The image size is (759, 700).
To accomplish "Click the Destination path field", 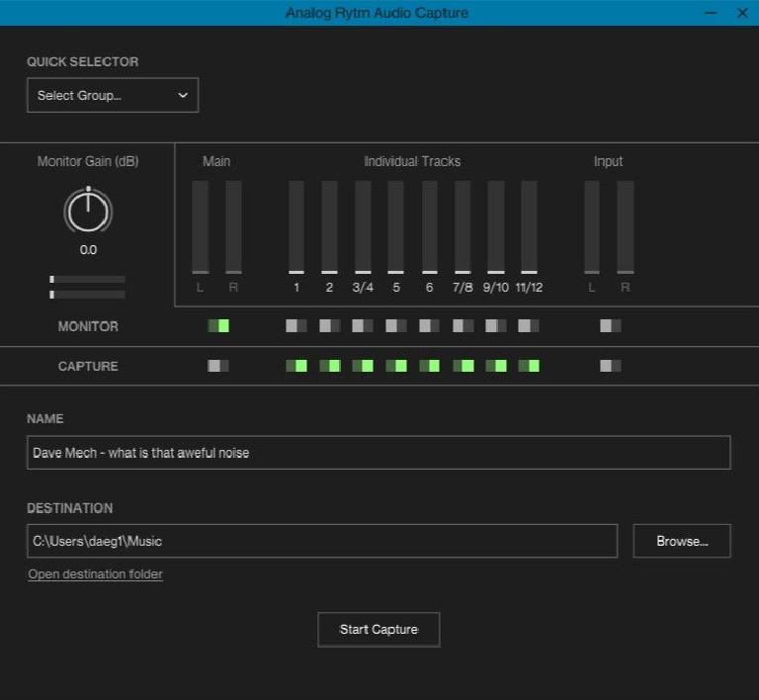I will click(322, 541).
